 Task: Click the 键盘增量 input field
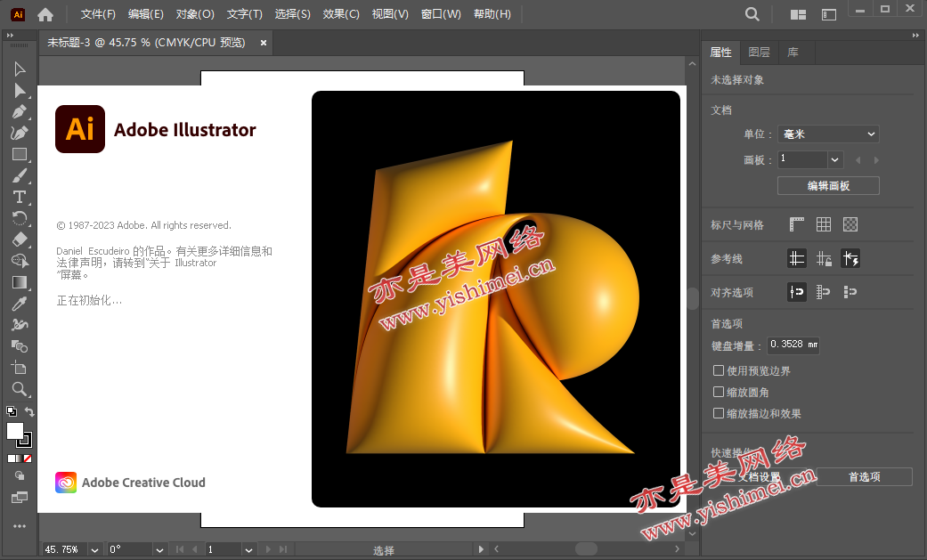793,345
